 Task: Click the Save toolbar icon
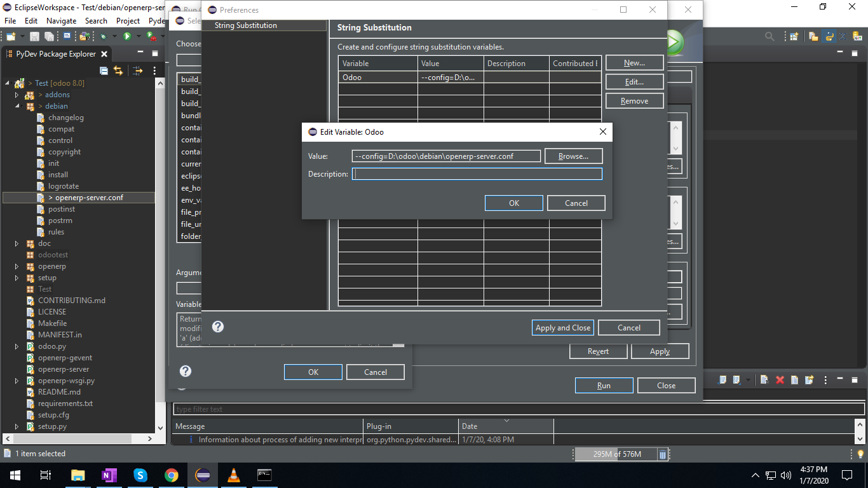[34, 36]
